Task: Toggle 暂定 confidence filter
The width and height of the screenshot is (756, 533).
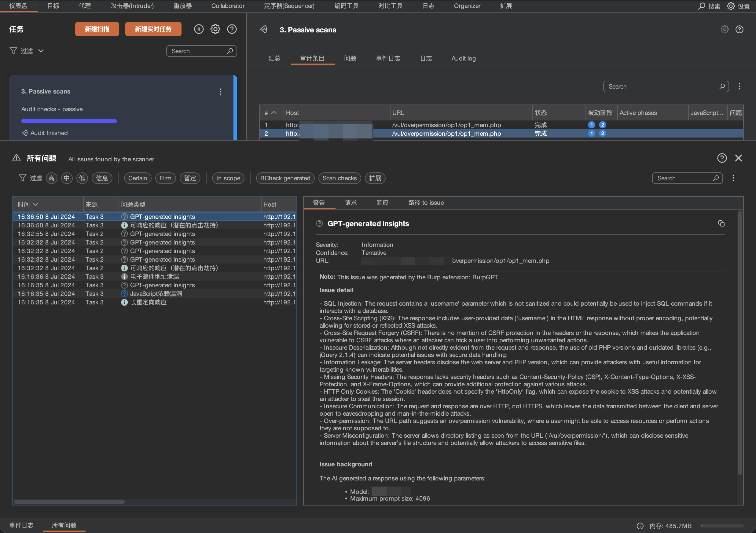Action: (190, 178)
